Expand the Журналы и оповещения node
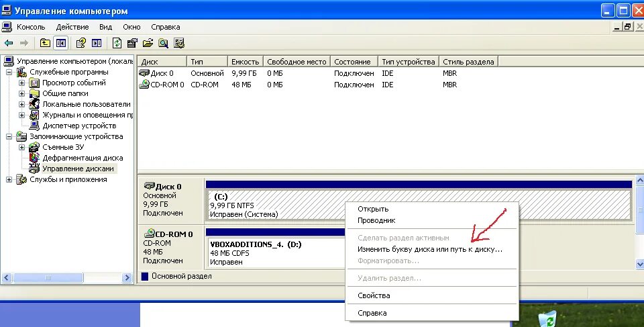 tap(21, 115)
